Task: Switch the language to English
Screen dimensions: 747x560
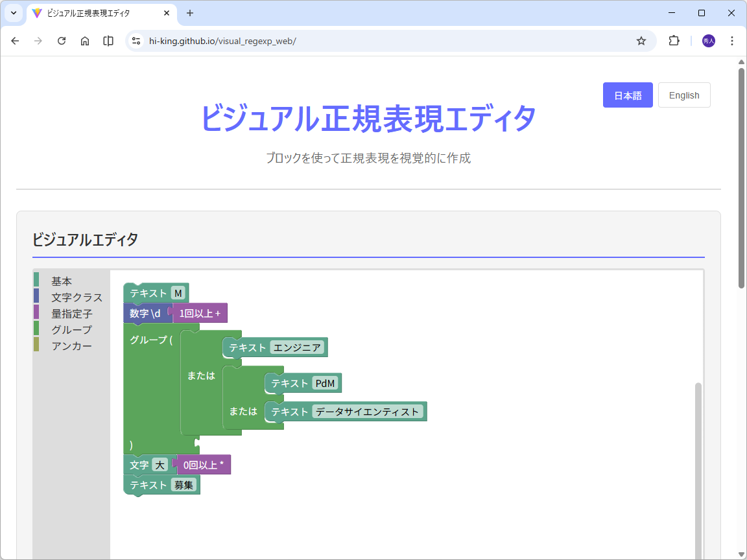Action: tap(684, 95)
